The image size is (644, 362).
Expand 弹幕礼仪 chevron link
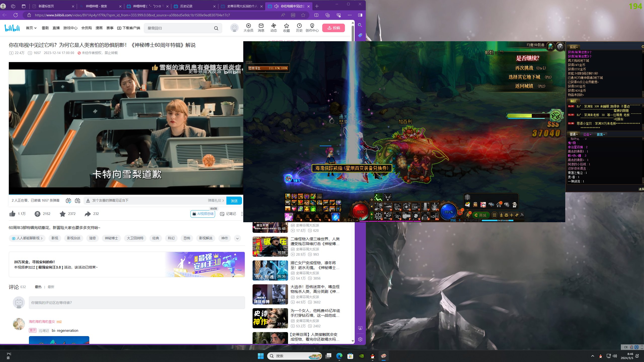216,201
